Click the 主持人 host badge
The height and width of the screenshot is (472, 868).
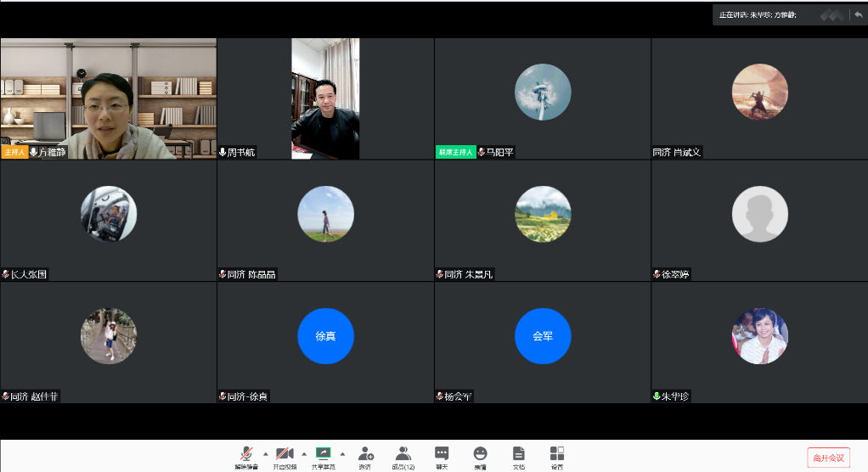coord(14,153)
